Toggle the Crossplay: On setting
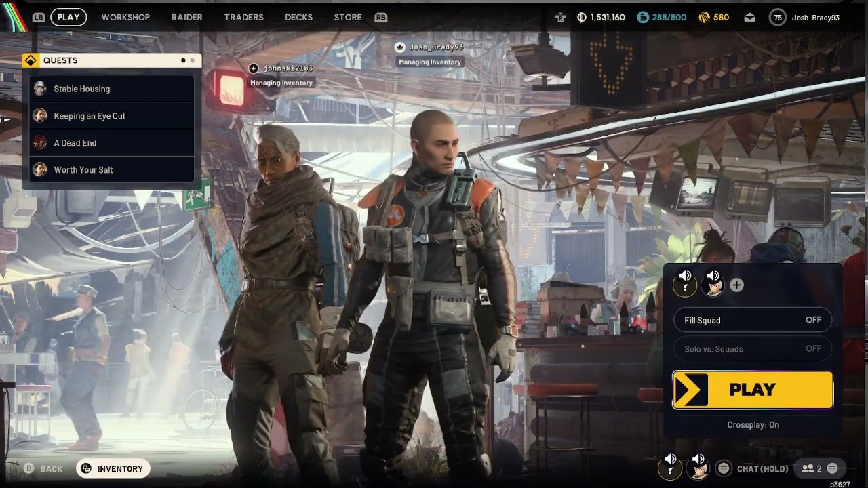 pyautogui.click(x=753, y=425)
